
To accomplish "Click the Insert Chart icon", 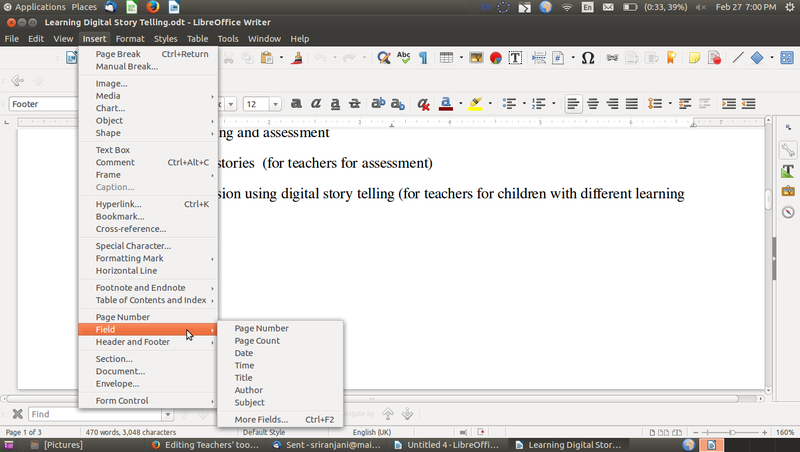I will point(495,58).
